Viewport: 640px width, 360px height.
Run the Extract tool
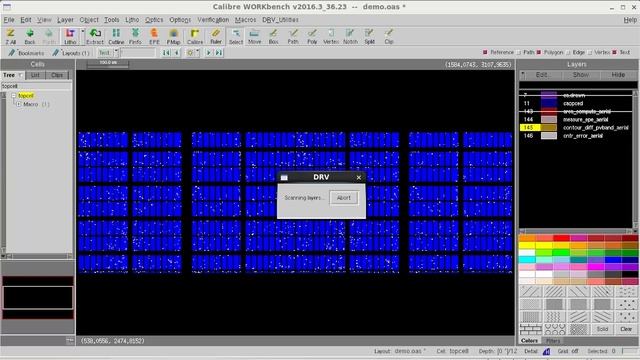(95, 36)
